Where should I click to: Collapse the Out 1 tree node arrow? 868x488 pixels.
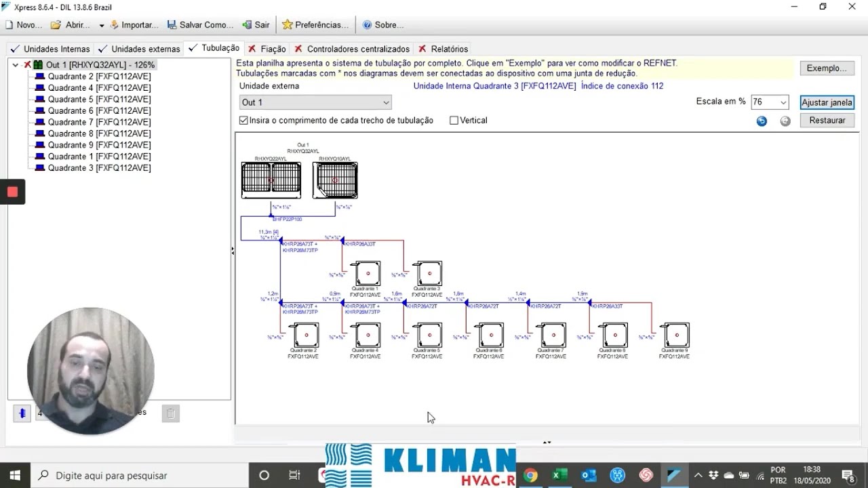[15, 65]
